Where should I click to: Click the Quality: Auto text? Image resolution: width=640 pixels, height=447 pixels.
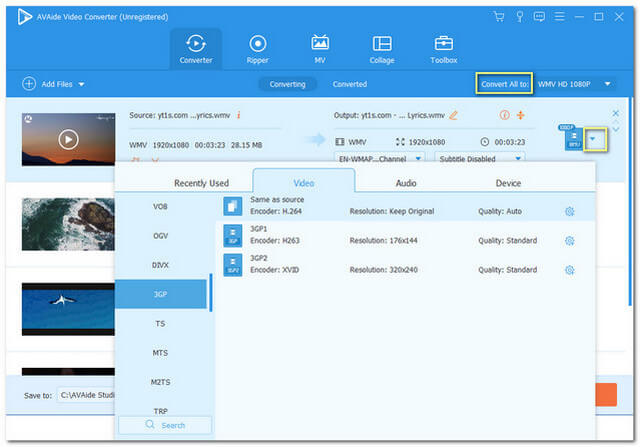click(x=500, y=211)
